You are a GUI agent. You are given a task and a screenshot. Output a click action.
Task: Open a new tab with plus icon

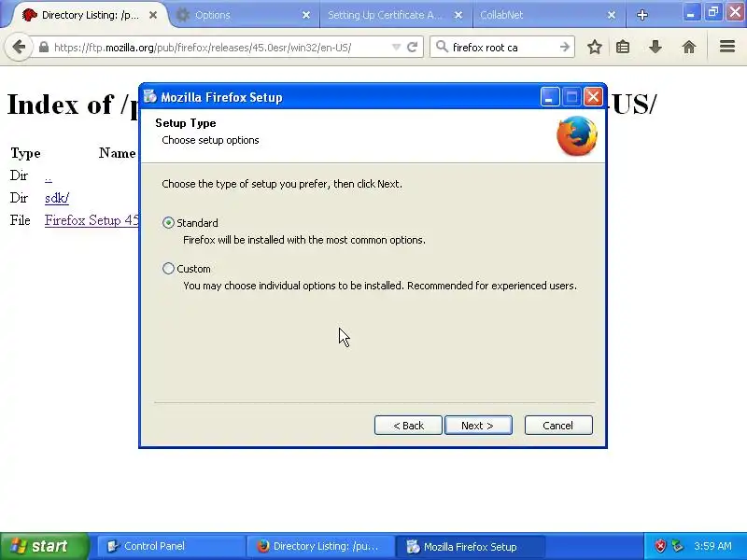(x=642, y=15)
